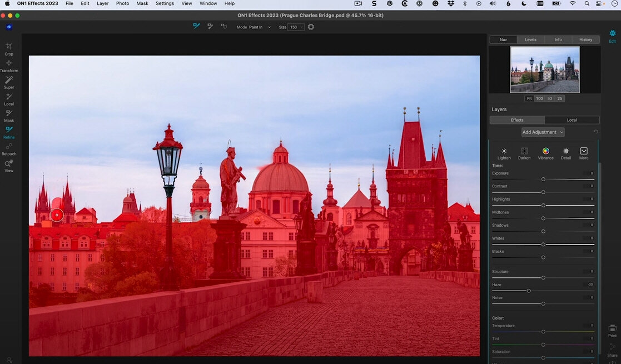Screen dimensions: 621x364
Task: Open the Layer menu
Action: point(103,3)
